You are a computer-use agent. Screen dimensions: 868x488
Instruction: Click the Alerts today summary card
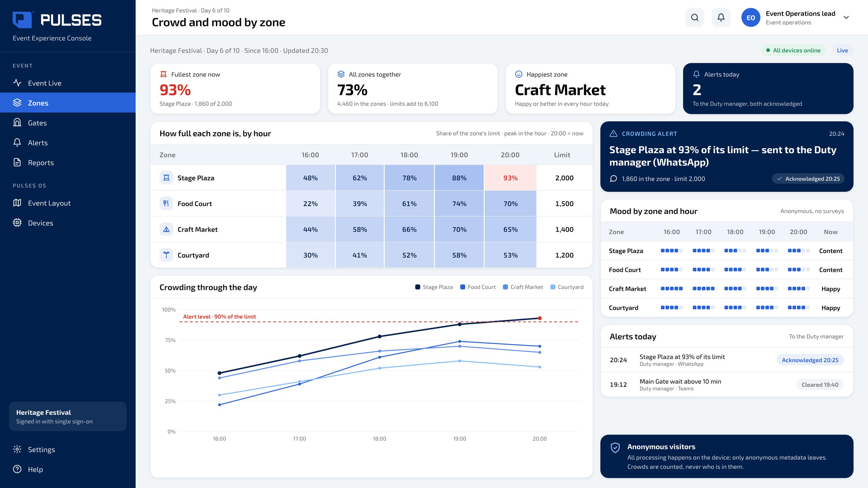[768, 89]
